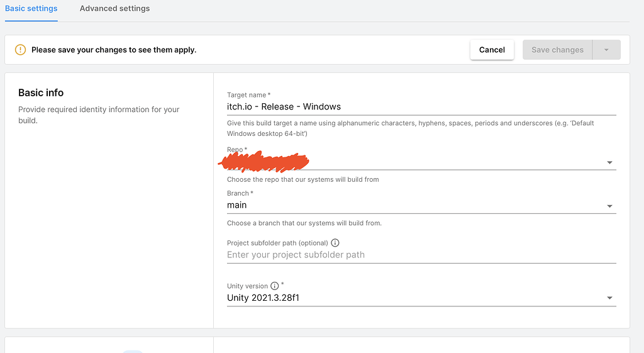Click the 'Target name' field label

pos(247,95)
